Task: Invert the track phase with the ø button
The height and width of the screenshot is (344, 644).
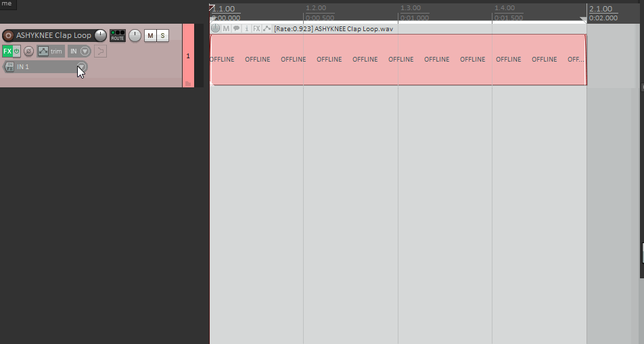Action: click(28, 51)
